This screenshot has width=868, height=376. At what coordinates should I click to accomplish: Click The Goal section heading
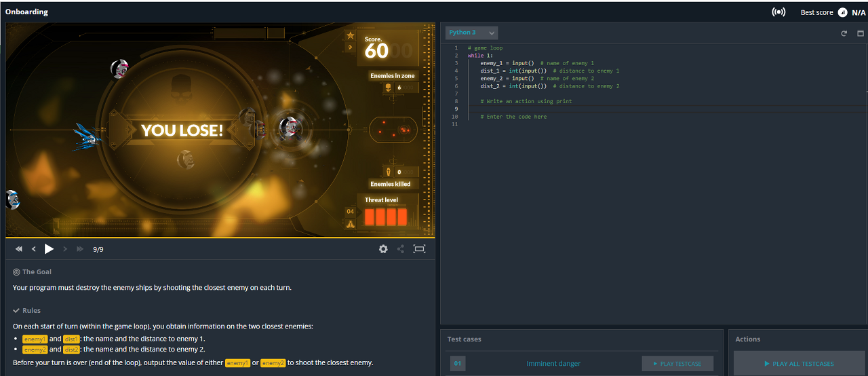click(x=37, y=272)
